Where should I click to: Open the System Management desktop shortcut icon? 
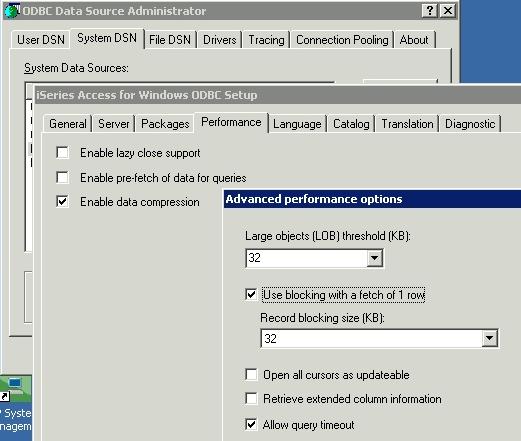16,389
